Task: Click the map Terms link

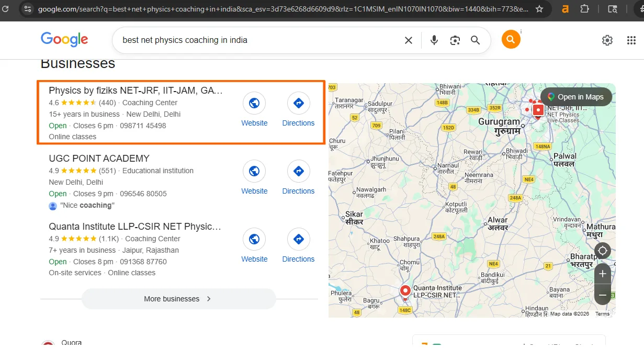Action: (x=602, y=313)
